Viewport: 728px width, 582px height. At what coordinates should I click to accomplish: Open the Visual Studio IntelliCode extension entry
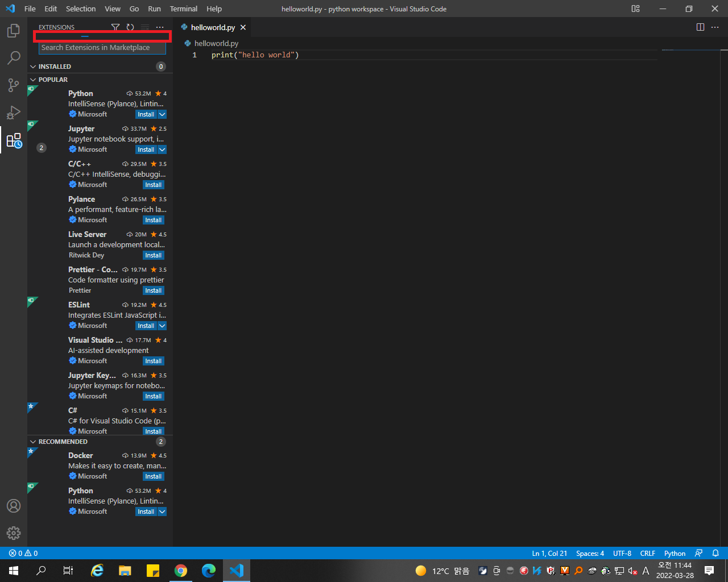point(100,350)
